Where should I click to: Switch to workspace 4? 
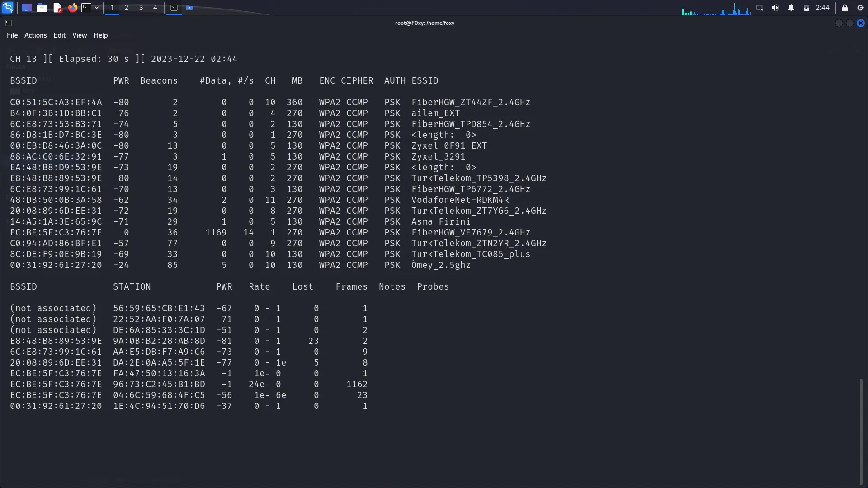click(155, 8)
